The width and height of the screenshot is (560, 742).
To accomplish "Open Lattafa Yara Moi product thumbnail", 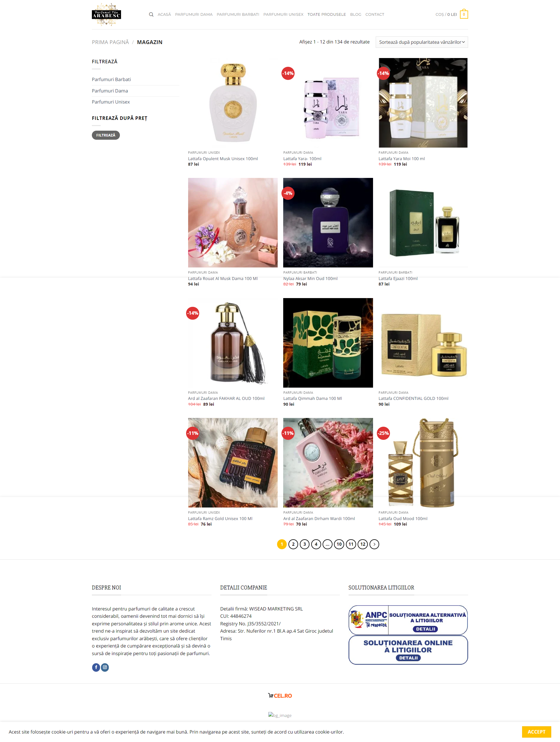I will (x=423, y=103).
